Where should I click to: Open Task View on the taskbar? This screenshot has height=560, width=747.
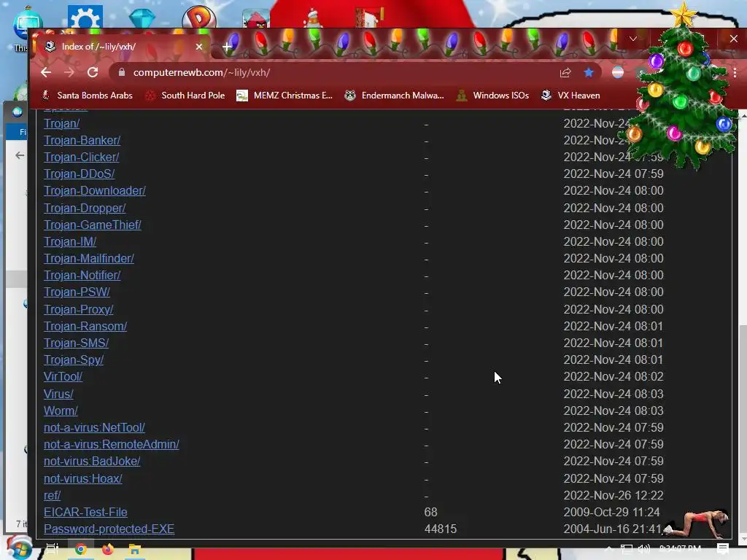point(53,549)
